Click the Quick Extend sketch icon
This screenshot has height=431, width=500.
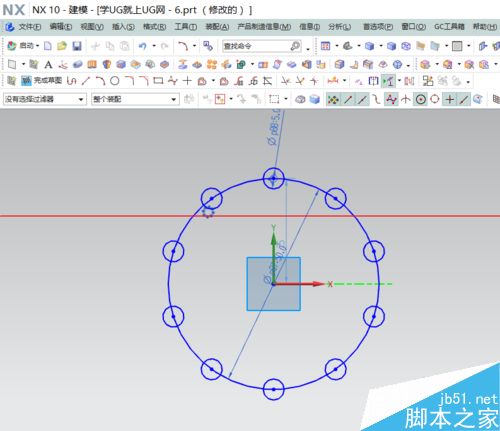tap(300, 81)
